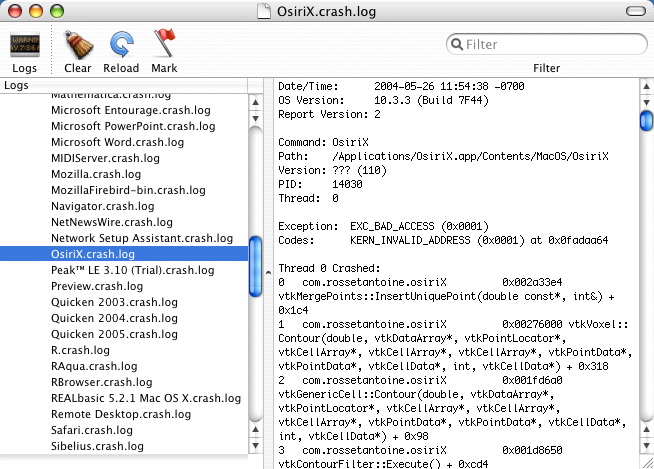This screenshot has width=654, height=469.
Task: Click the log list scrollbar thumb
Action: [x=255, y=266]
